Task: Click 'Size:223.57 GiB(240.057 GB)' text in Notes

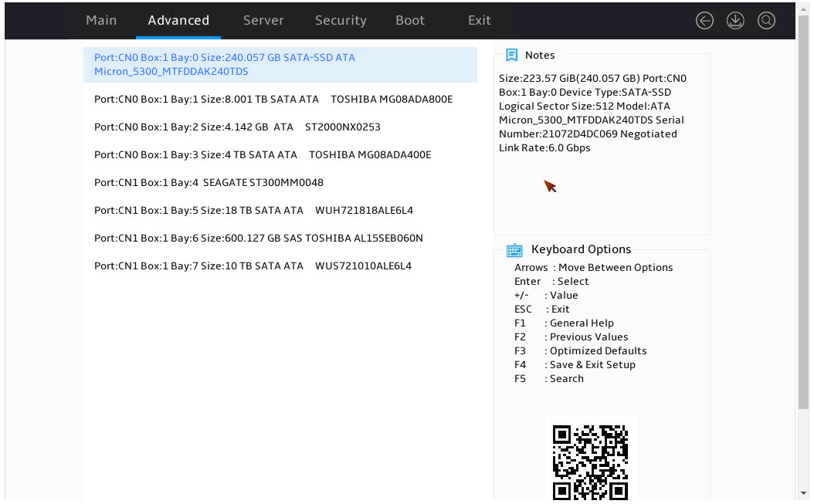Action: click(x=569, y=79)
